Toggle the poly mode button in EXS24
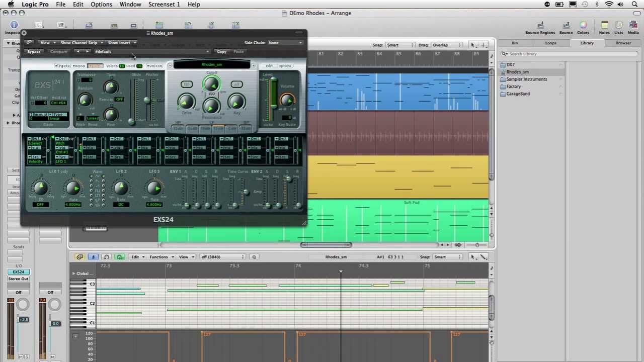 pos(95,66)
